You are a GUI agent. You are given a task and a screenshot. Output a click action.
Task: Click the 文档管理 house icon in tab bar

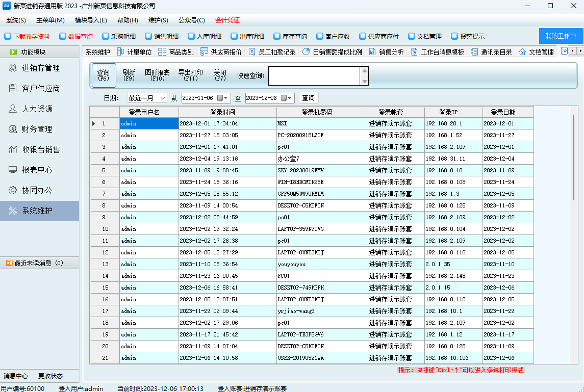[x=522, y=52]
